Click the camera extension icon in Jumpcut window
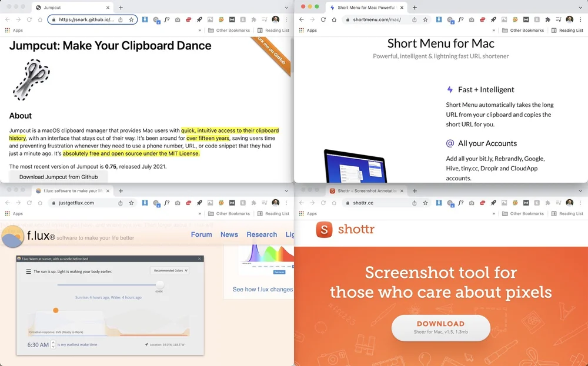The height and width of the screenshot is (366, 588). tap(178, 19)
